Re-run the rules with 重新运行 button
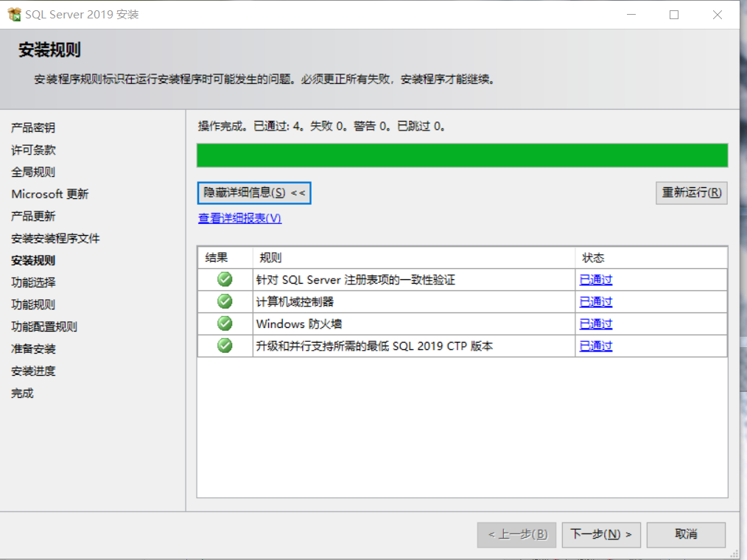This screenshot has width=747, height=560. pos(692,193)
